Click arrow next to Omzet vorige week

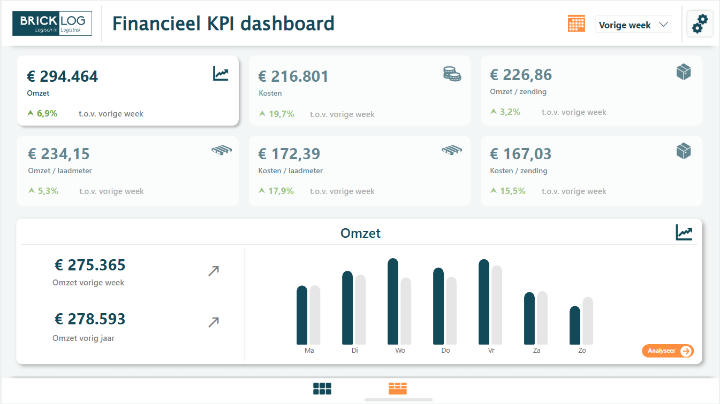(213, 270)
